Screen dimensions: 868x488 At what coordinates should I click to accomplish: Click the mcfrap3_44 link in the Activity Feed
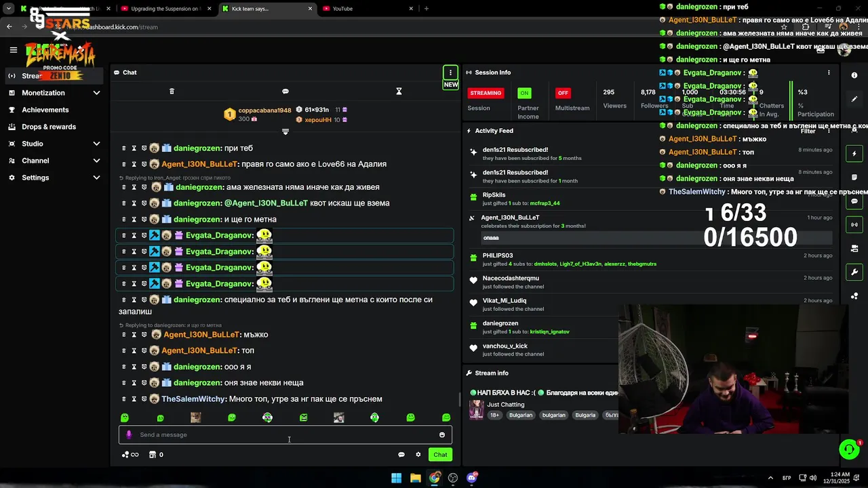click(x=545, y=203)
